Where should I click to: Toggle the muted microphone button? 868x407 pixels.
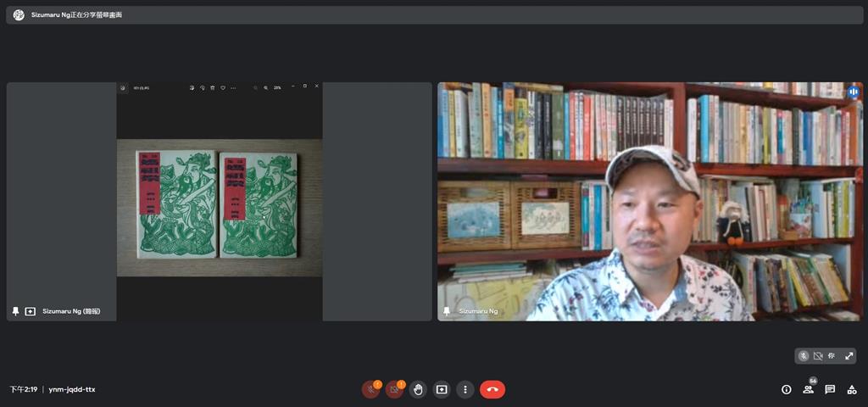coord(370,389)
